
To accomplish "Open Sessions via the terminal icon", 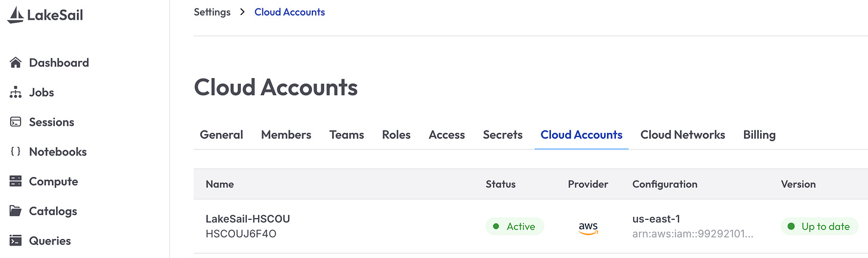I will (16, 122).
